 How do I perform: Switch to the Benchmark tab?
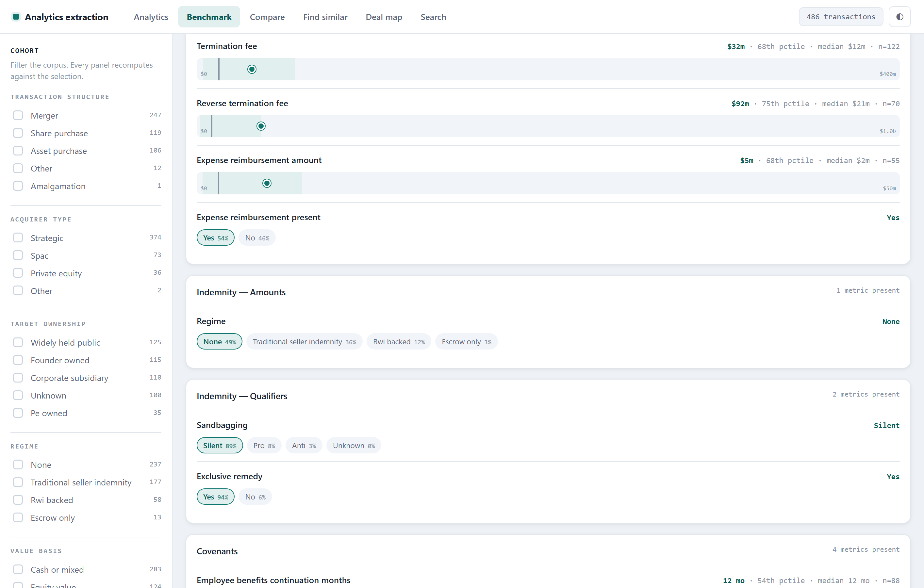tap(209, 17)
